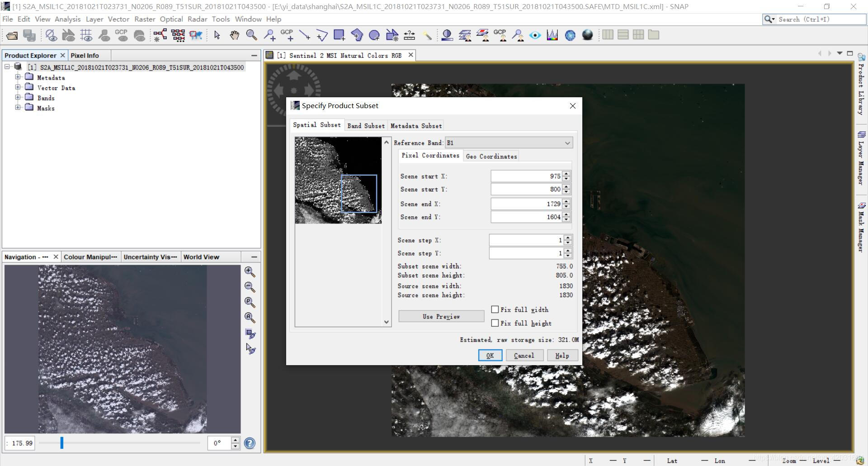Open help in the Navigation panel
Screen dimensions: 868x466
pos(250,443)
